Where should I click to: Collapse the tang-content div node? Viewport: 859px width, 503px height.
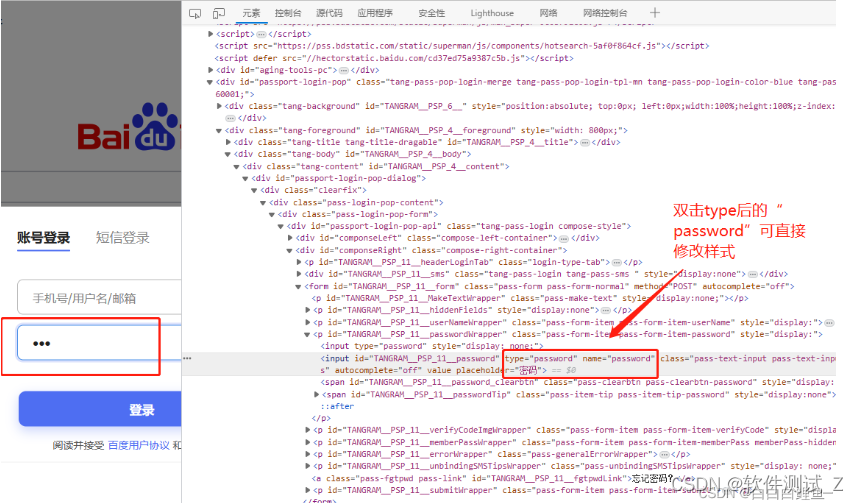tap(236, 167)
